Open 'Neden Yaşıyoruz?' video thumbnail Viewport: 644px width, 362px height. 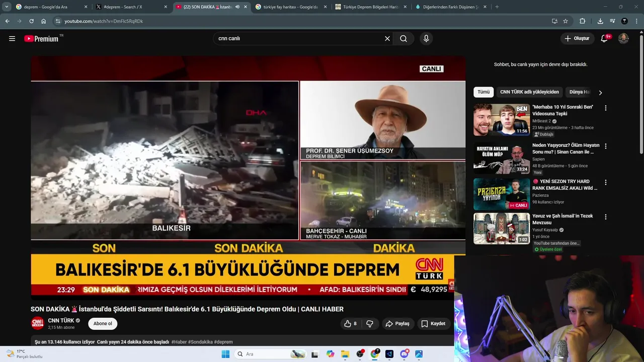tap(502, 158)
